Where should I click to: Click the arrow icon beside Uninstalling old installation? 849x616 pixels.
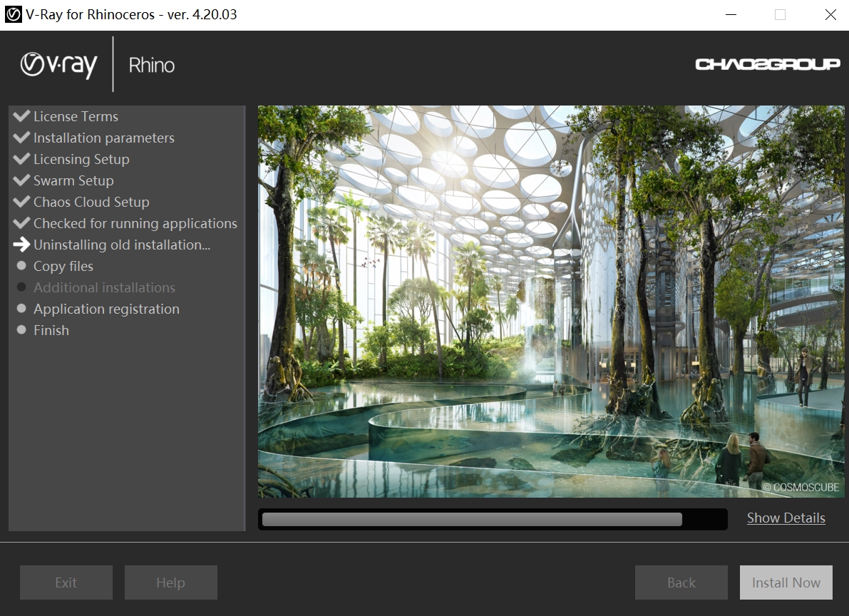(21, 245)
